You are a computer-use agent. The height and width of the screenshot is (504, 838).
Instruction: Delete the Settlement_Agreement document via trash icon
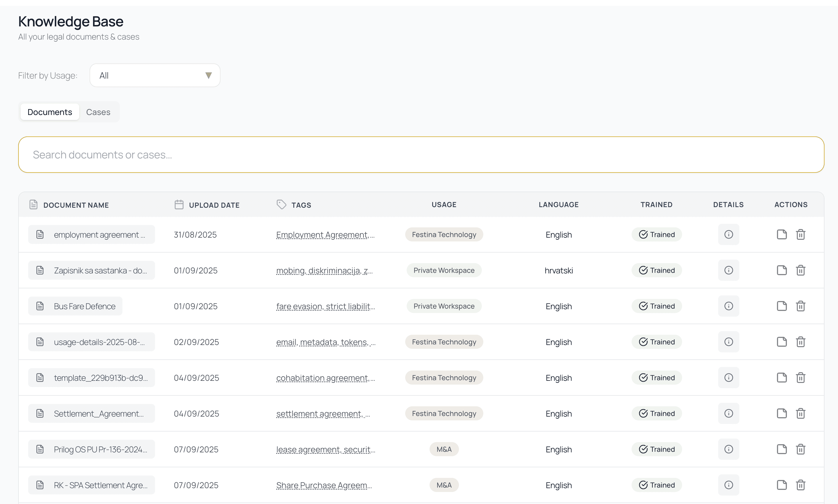800,413
